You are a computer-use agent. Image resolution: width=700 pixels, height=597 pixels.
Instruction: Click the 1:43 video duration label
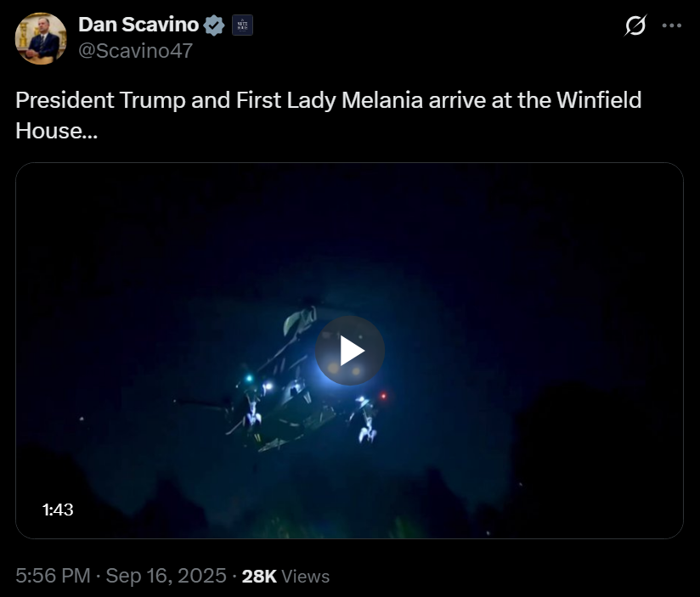(x=58, y=510)
